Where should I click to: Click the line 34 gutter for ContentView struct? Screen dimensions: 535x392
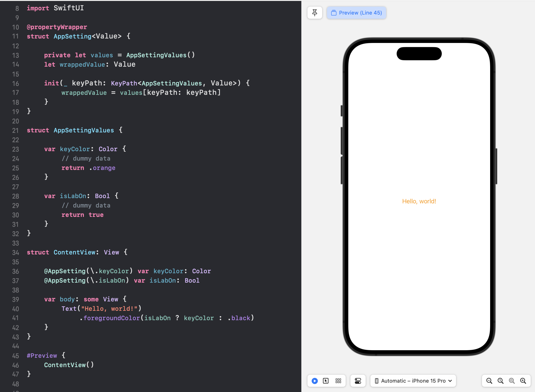(x=16, y=253)
